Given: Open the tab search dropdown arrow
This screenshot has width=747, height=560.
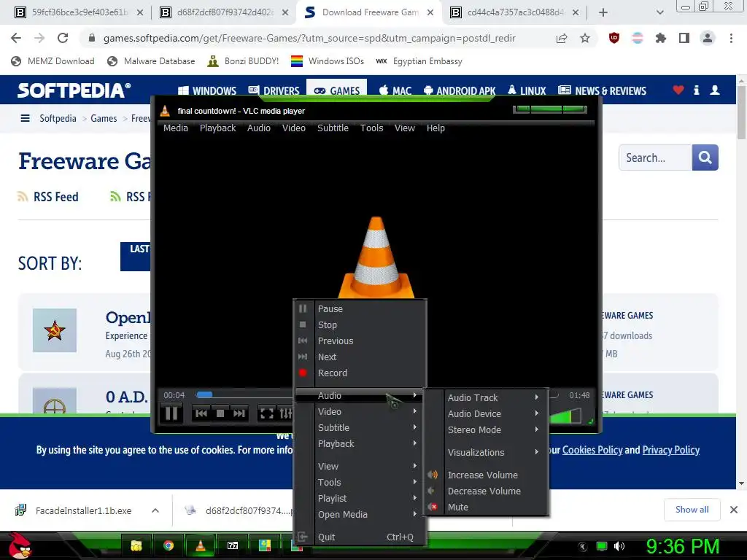Looking at the screenshot, I should click(x=659, y=13).
